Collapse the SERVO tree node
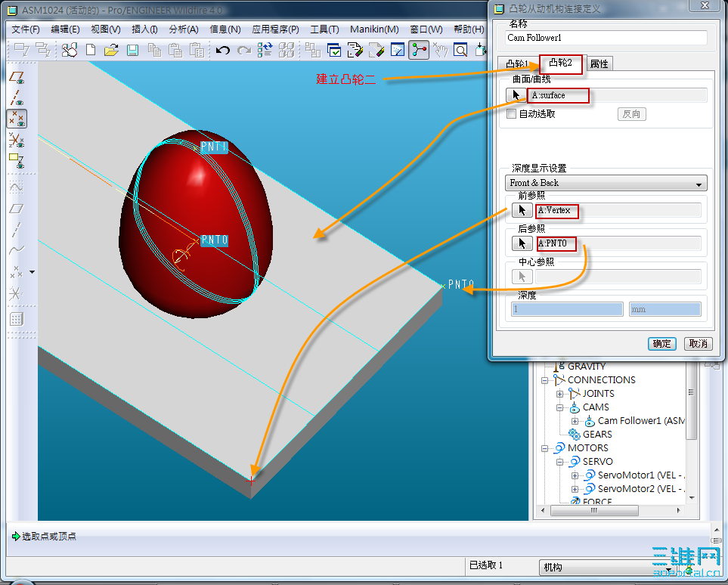728x585 pixels. [560, 462]
